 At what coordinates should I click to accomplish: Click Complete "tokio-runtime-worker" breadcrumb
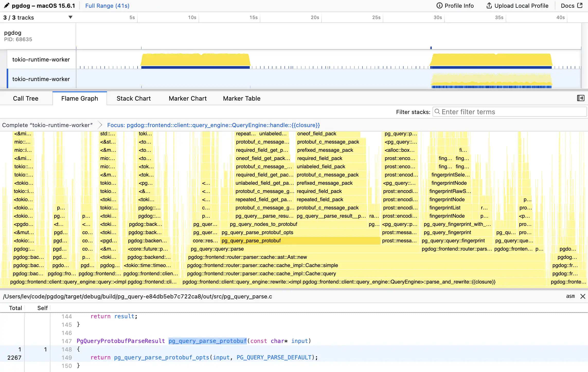point(47,125)
